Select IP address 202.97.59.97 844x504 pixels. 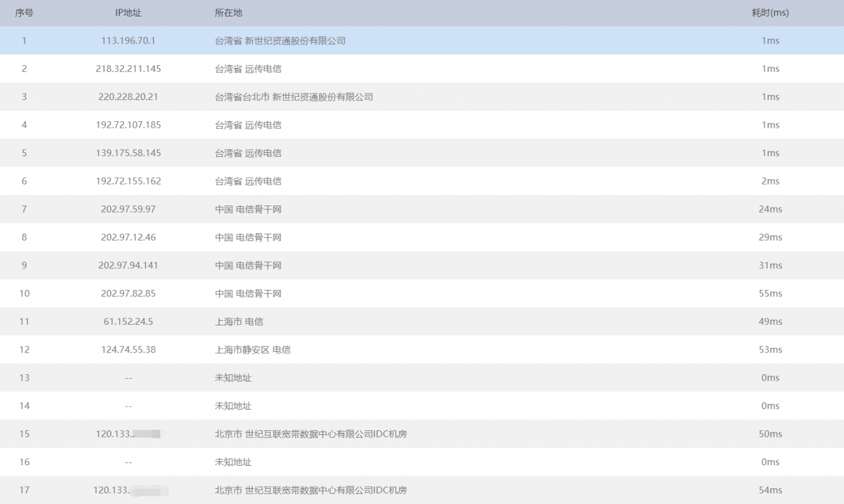128,210
